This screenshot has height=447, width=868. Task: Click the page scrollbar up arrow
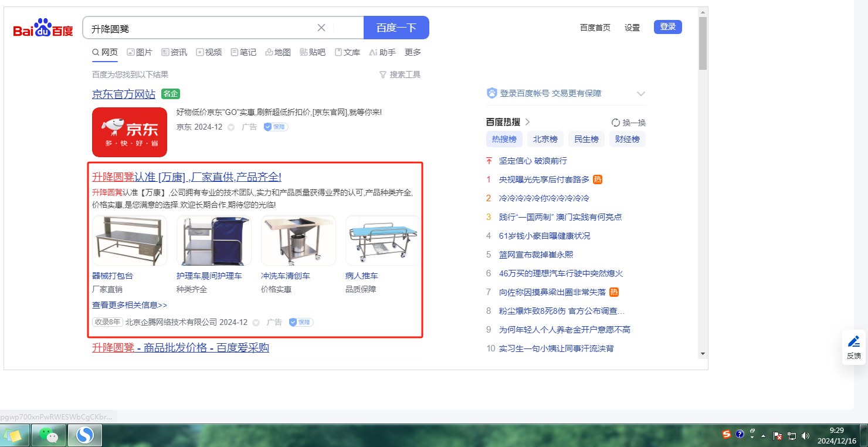coord(703,11)
